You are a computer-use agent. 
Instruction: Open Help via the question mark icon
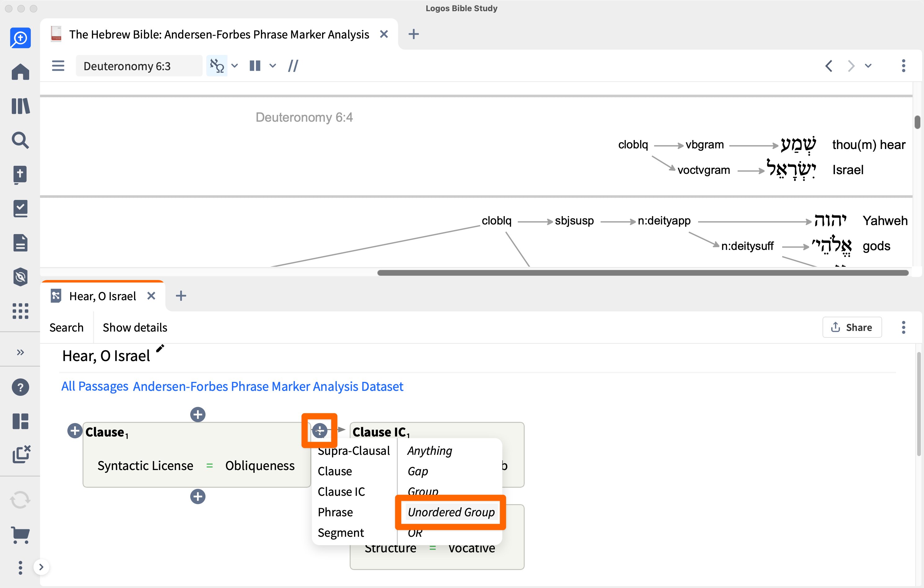pos(20,387)
